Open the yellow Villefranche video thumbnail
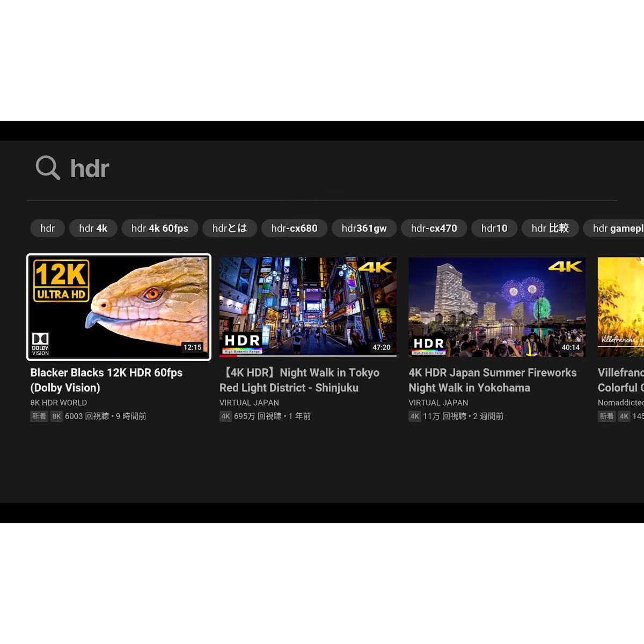The height and width of the screenshot is (644, 644). (x=621, y=306)
